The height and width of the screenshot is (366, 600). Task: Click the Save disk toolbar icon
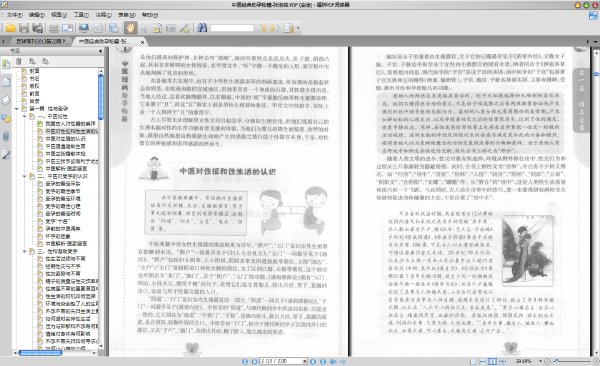24,28
